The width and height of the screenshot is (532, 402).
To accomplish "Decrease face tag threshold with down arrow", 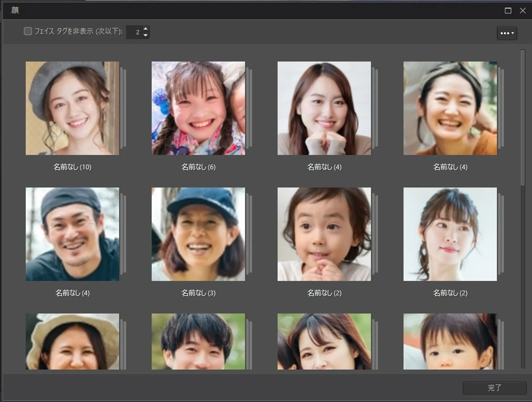I will coord(145,35).
